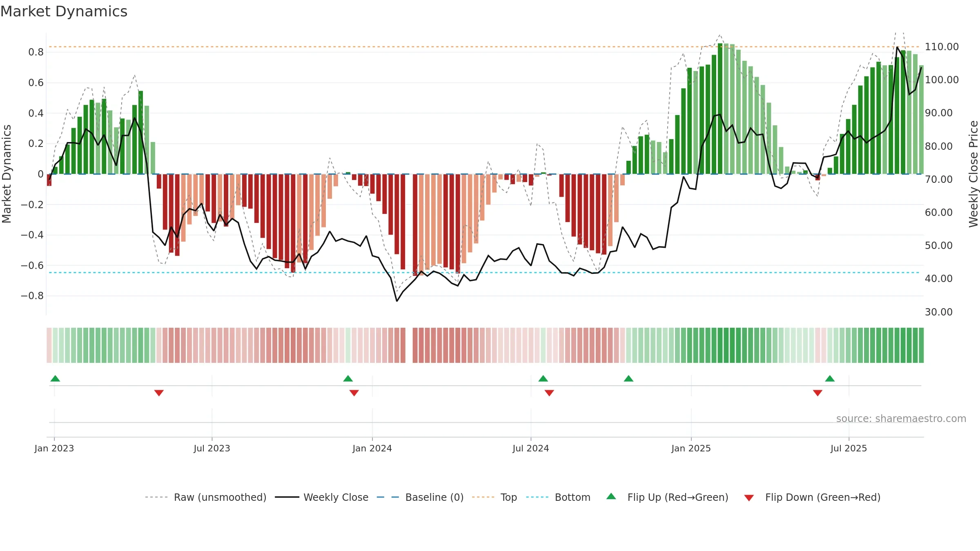Screen dimensions: 980x551
Task: Click the gap in the heat strip after Jan 2024
Action: pos(409,345)
